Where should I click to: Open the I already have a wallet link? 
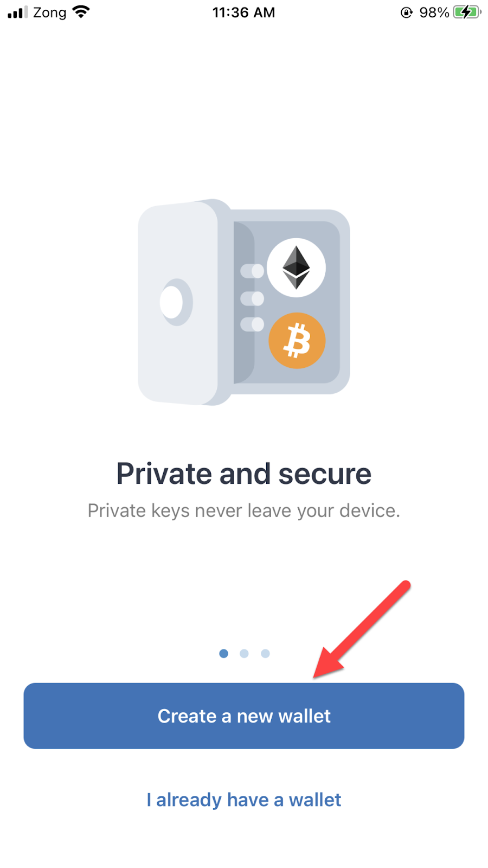244,800
